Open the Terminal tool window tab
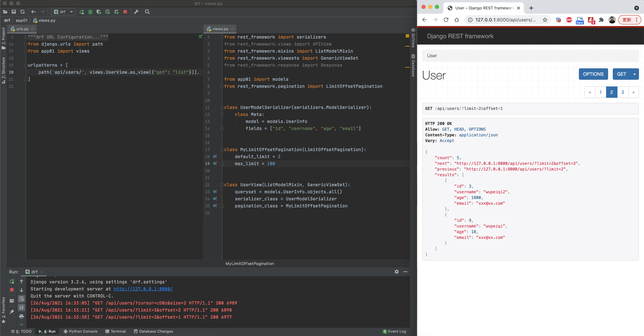The width and height of the screenshot is (644, 336). click(115, 331)
